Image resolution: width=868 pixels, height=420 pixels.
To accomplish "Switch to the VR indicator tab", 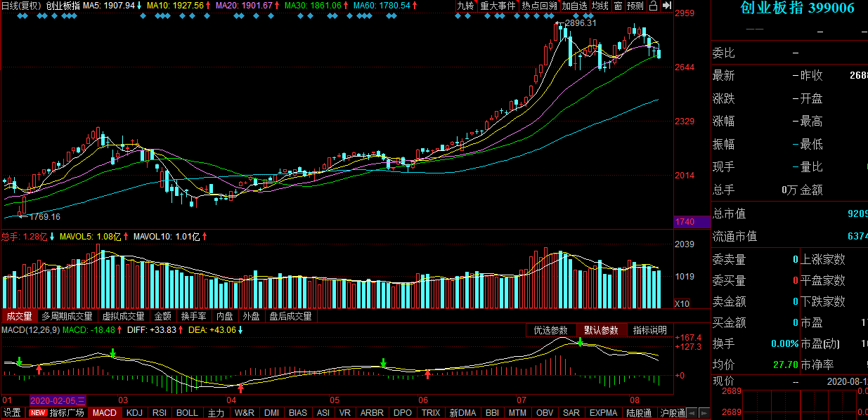I will pyautogui.click(x=344, y=413).
